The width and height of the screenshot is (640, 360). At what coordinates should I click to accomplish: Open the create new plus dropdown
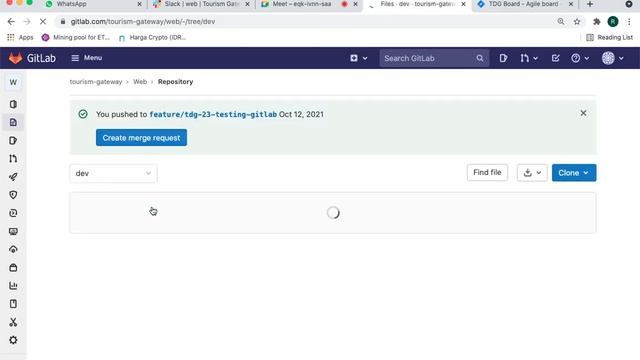point(359,58)
